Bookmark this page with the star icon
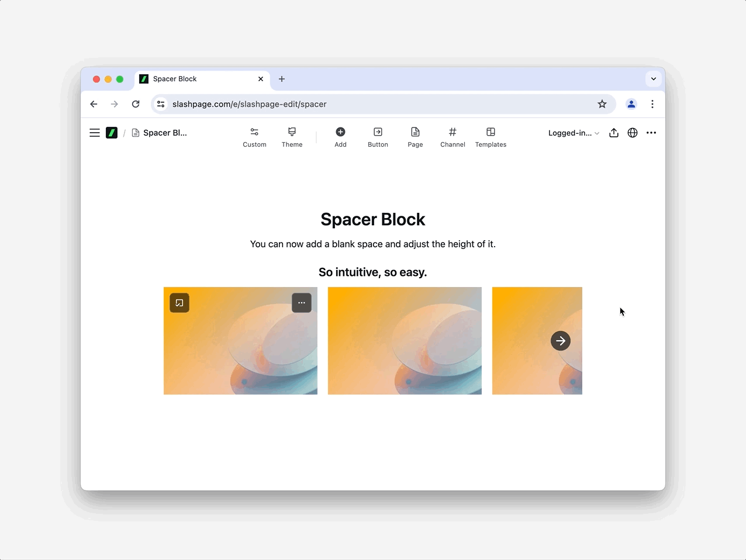This screenshot has width=746, height=560. pos(602,104)
